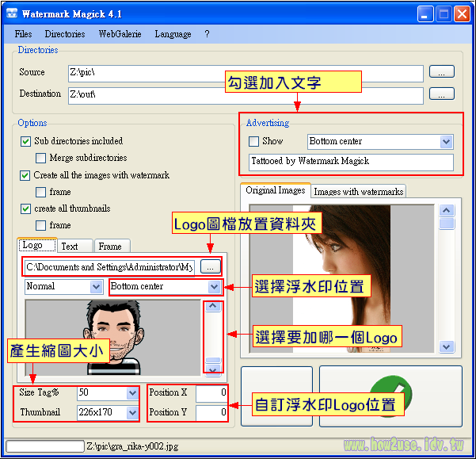Open the Files menu

click(24, 34)
